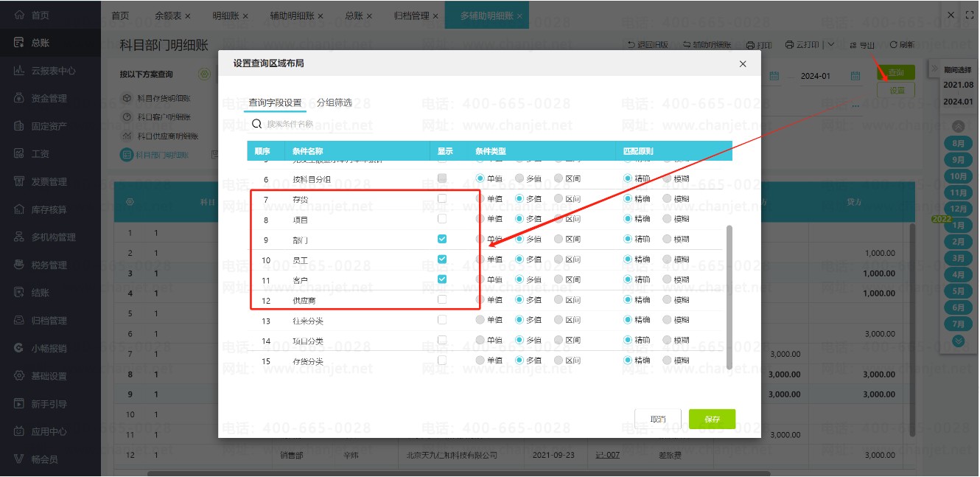Click dialog vertical scrollbar
The height and width of the screenshot is (477, 980).
729,297
